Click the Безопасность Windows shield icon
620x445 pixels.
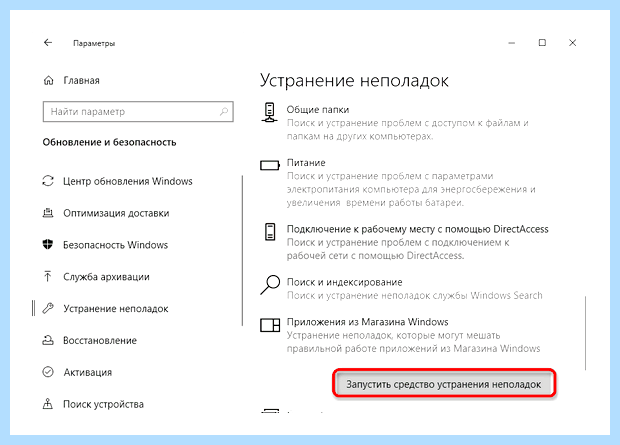[x=48, y=244]
